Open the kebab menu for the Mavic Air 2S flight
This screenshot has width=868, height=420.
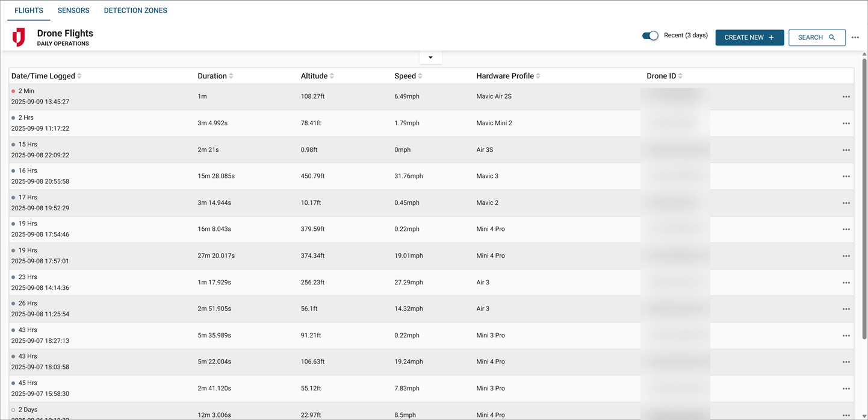[x=846, y=96]
